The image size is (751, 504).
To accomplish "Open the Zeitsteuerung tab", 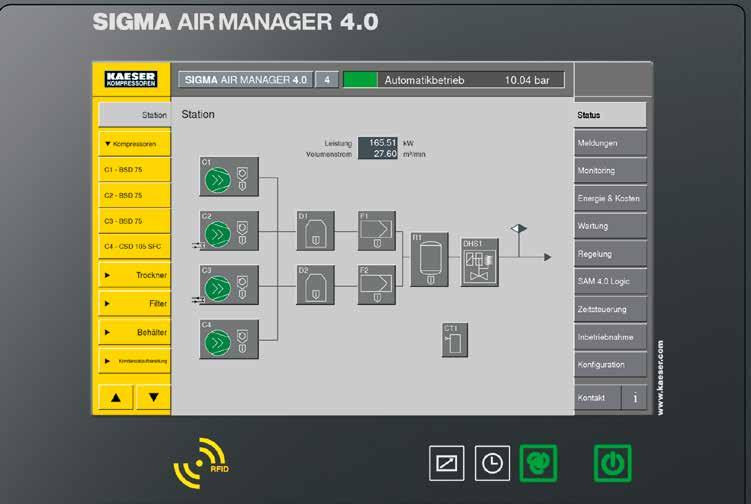I will [610, 309].
